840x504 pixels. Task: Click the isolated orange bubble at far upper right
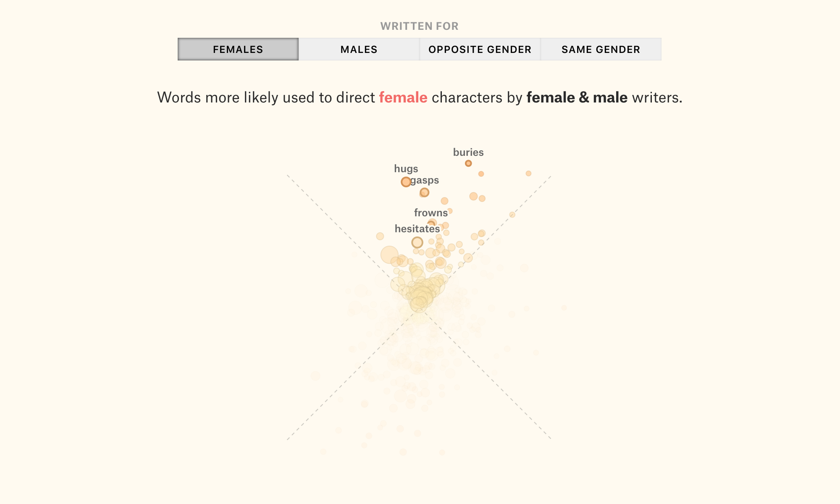[x=528, y=173]
